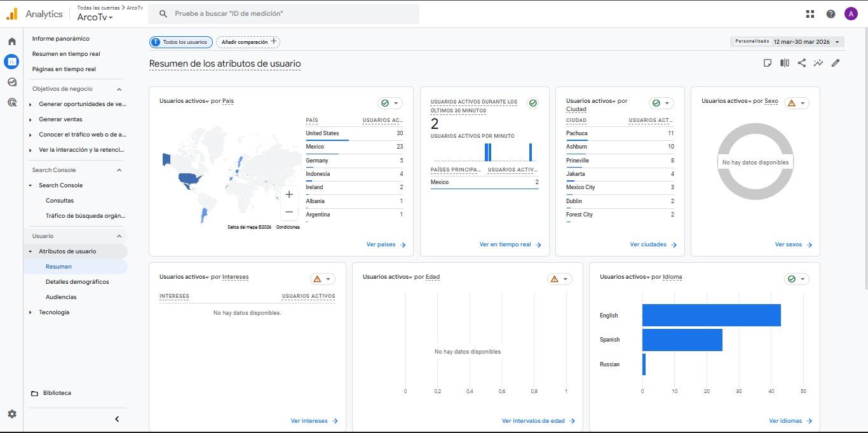Click the Condiciones link under map

[x=288, y=227]
